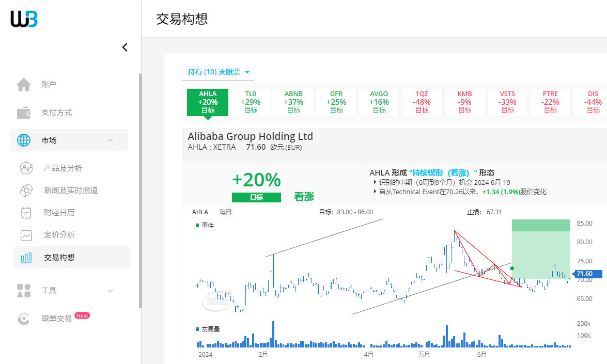The image size is (607, 364).
Task: Collapse the sidebar with the back chevron
Action: point(124,47)
